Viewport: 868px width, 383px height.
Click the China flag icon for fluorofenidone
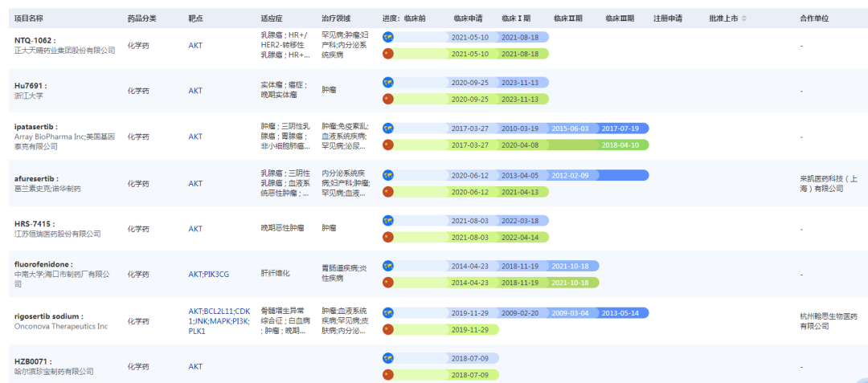(388, 282)
